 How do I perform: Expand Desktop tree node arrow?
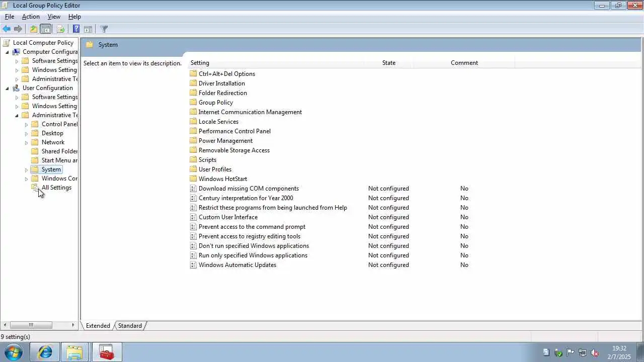[x=26, y=133]
